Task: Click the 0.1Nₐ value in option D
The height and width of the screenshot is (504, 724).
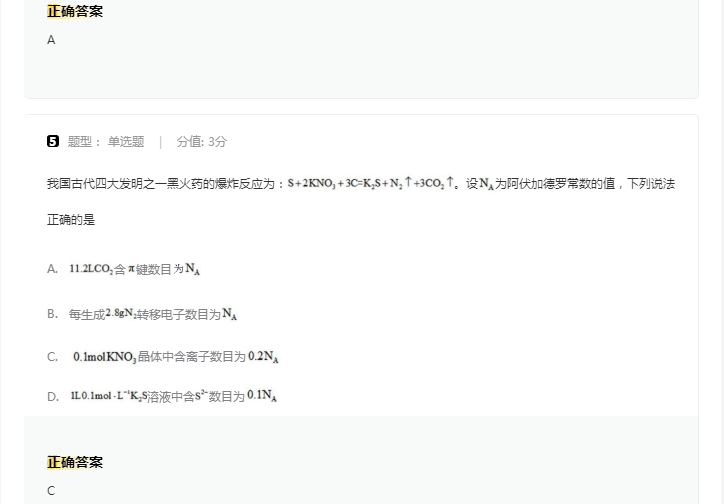Action: pyautogui.click(x=262, y=397)
